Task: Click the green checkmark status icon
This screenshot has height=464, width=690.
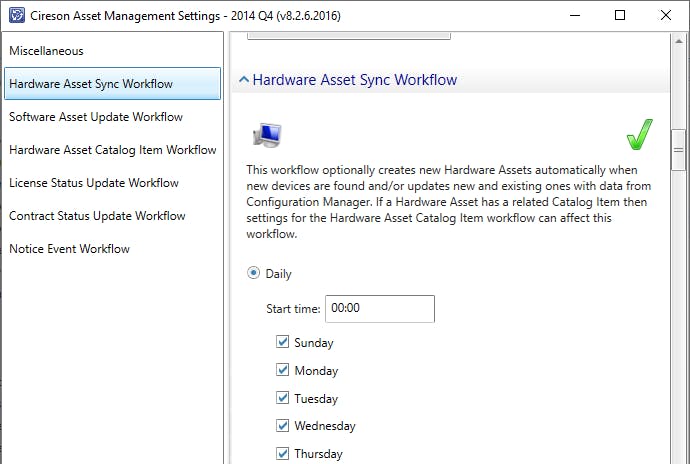Action: point(638,134)
